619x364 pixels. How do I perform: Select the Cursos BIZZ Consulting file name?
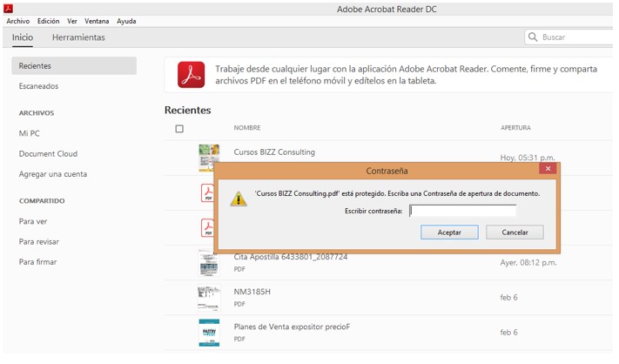(x=274, y=152)
